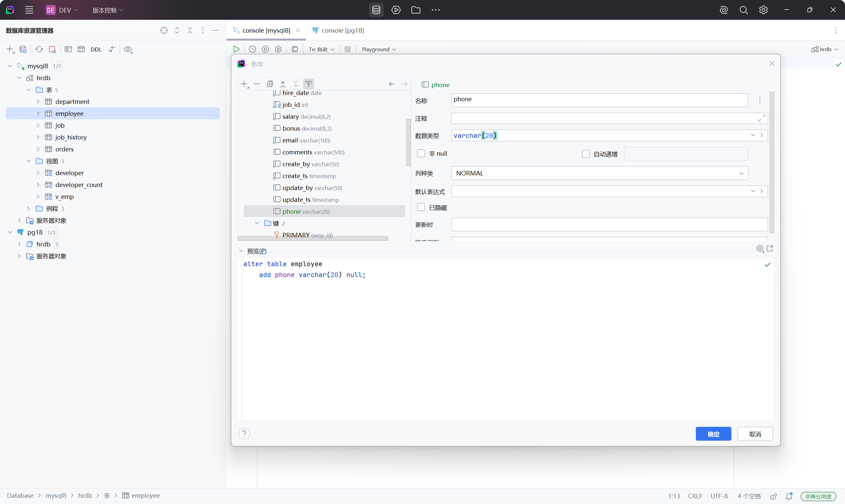Open preview settings gear icon
This screenshot has width=845, height=504.
tap(760, 249)
